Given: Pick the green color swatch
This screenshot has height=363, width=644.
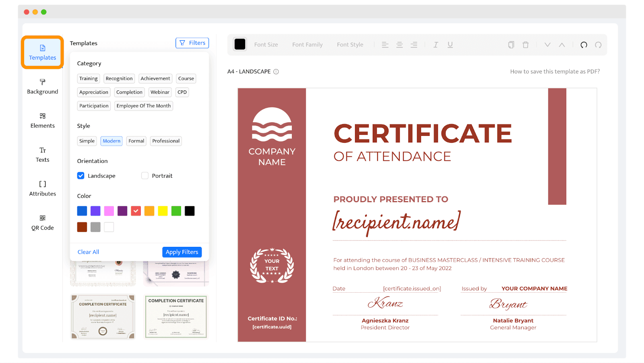Looking at the screenshot, I should pos(176,211).
